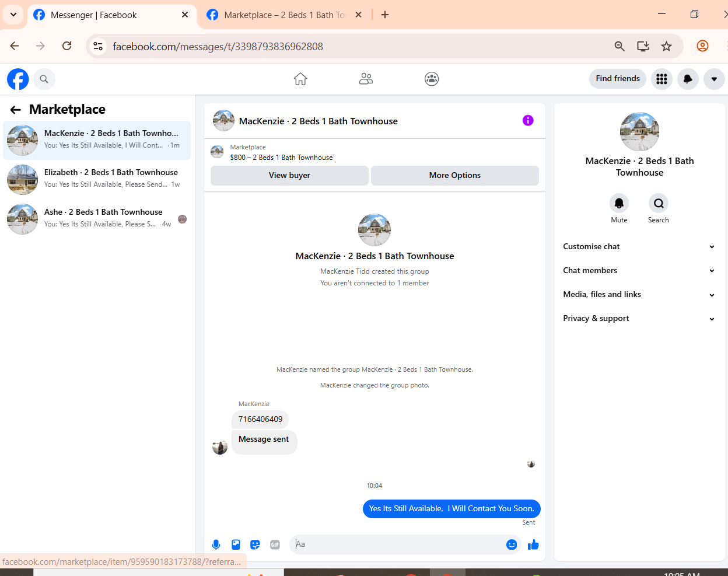Go back in browser history
This screenshot has height=576, width=728.
[15, 46]
